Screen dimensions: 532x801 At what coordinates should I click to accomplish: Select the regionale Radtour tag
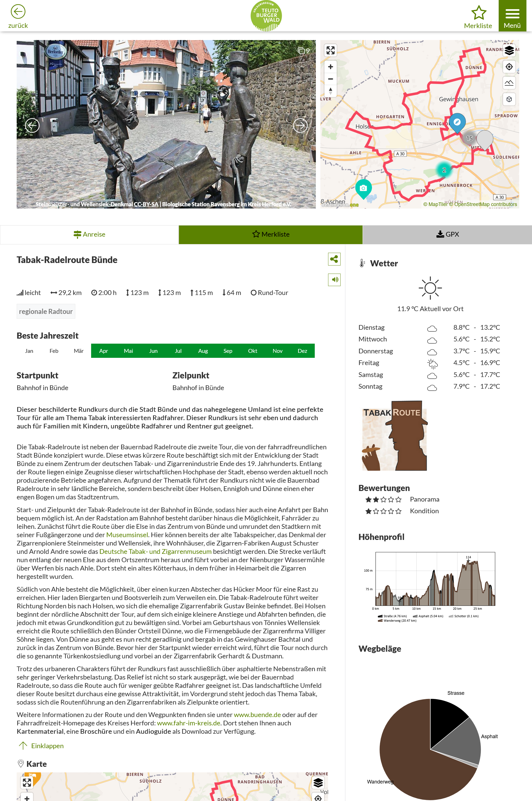coord(46,311)
